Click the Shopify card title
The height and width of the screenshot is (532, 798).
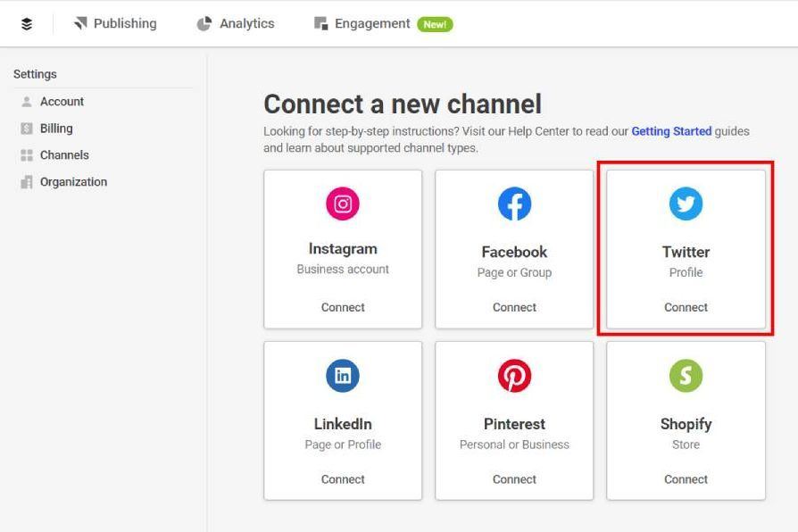tap(686, 424)
